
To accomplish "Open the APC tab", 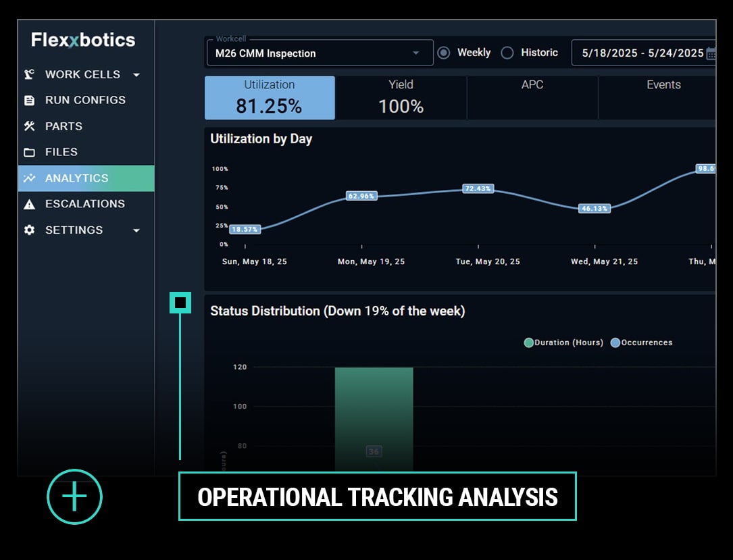I will (532, 97).
